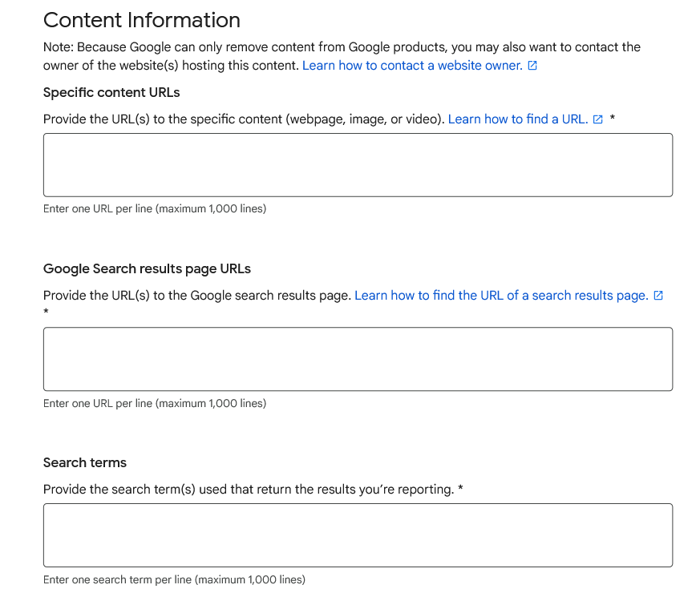
Task: Click the external-link icon after find a URL link
Action: point(597,119)
